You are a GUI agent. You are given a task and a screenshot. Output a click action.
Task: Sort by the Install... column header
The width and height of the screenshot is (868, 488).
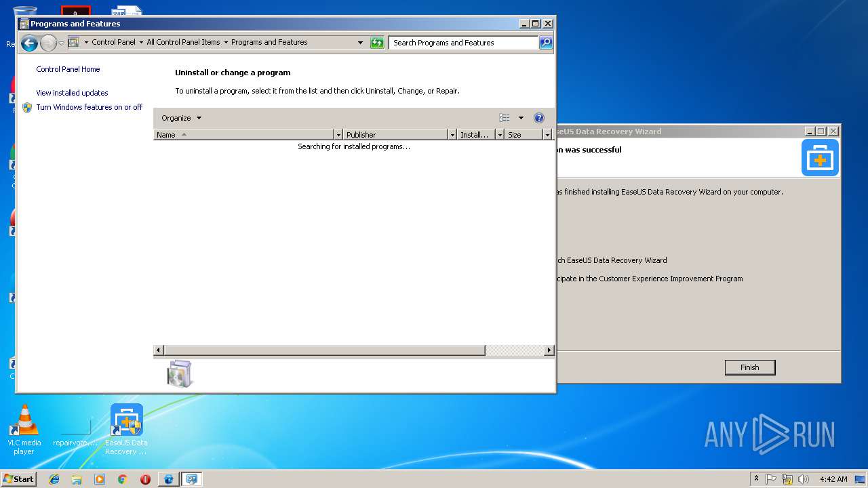coord(476,135)
